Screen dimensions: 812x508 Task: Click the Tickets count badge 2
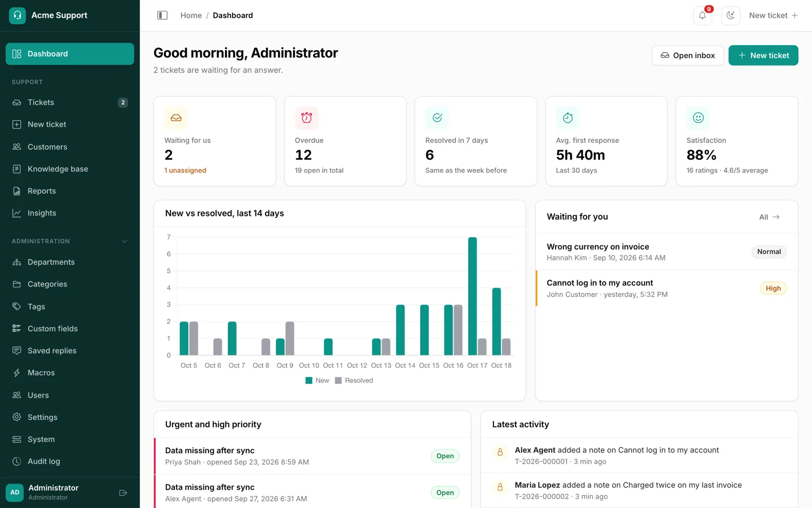[x=123, y=103]
